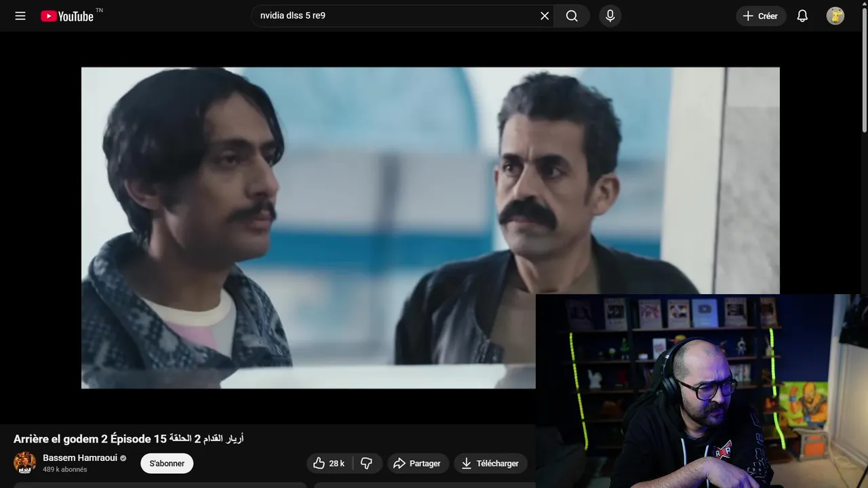Download the video with Télécharger
Viewport: 868px width, 488px height.
490,464
